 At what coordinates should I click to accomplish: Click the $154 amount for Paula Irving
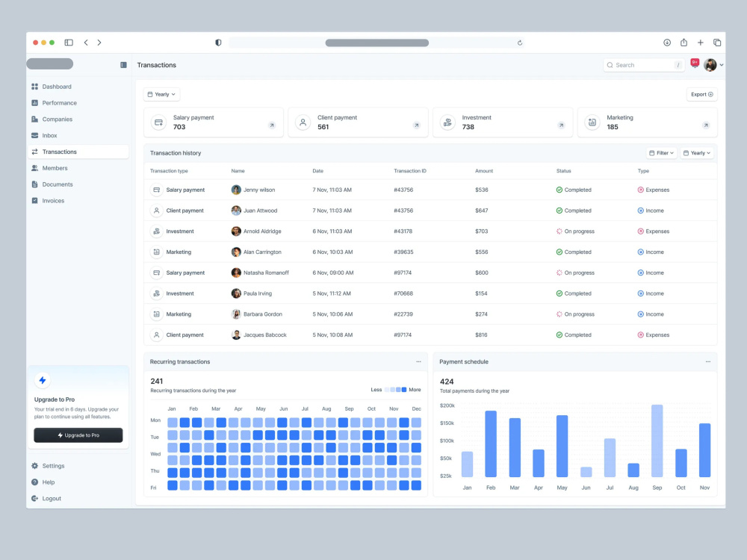[x=481, y=293]
